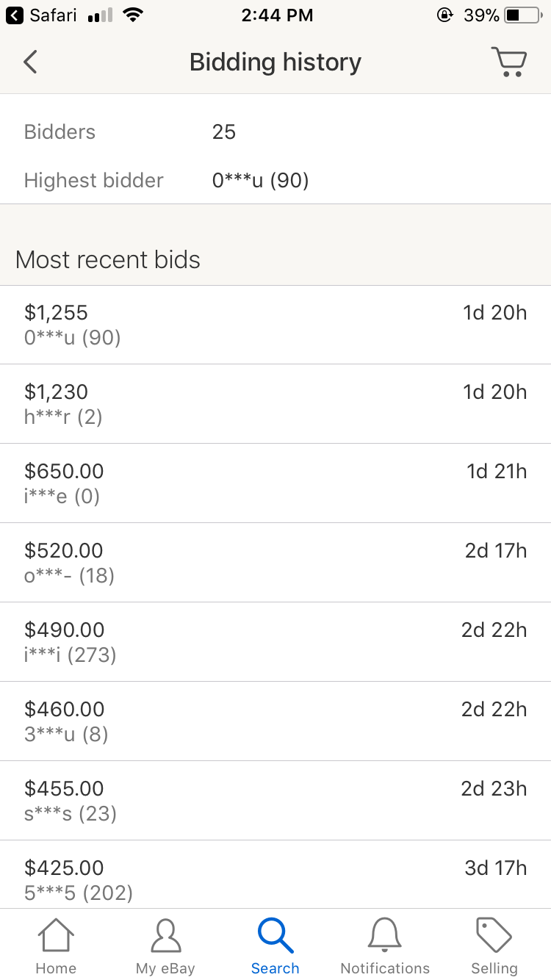Tap the Bidders count 25
Screen dimensions: 551x980
tap(223, 132)
